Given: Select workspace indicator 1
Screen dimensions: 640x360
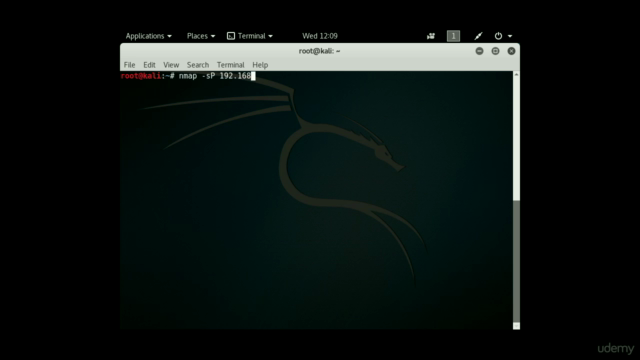Looking at the screenshot, I should coord(453,36).
